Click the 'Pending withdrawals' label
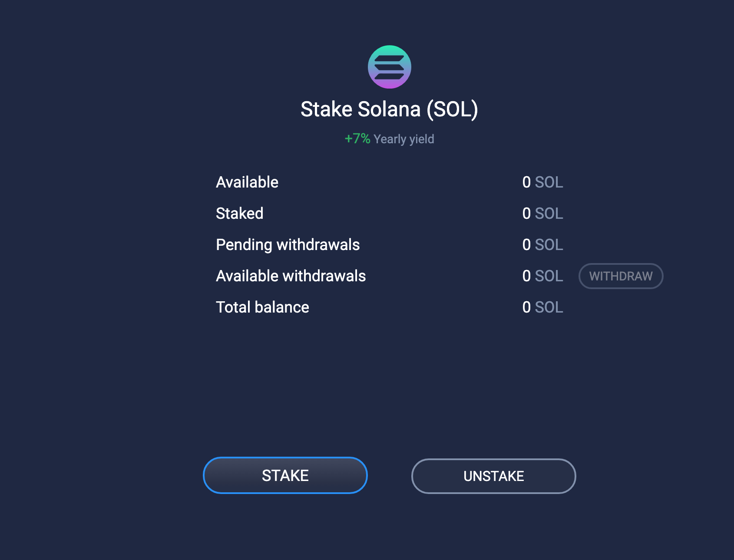This screenshot has width=734, height=560. tap(288, 245)
